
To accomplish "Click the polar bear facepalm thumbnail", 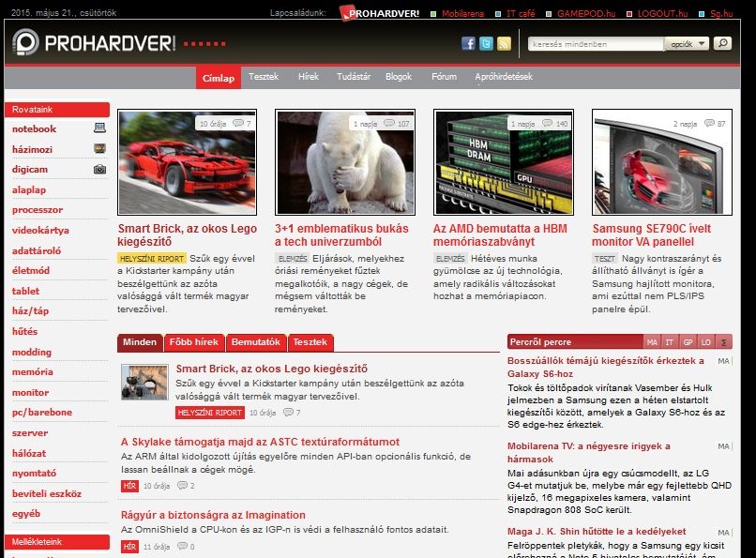I will tap(345, 162).
